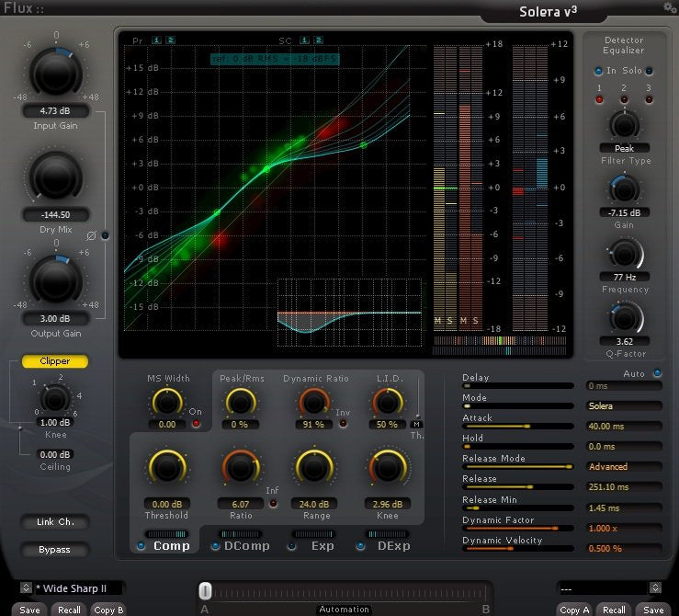Open preset A list arrows beside Wide Sharp II

(26, 587)
